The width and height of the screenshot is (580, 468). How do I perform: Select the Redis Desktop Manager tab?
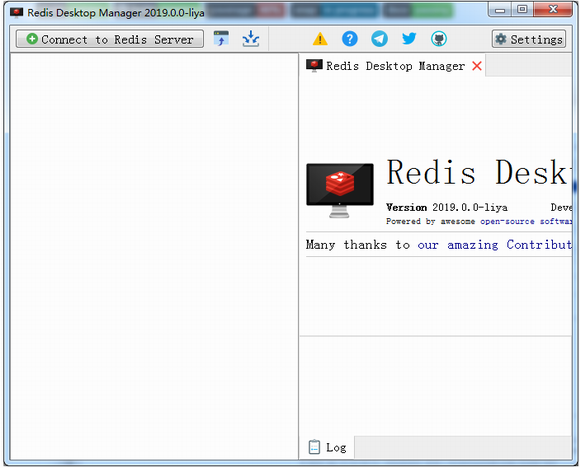click(x=392, y=66)
